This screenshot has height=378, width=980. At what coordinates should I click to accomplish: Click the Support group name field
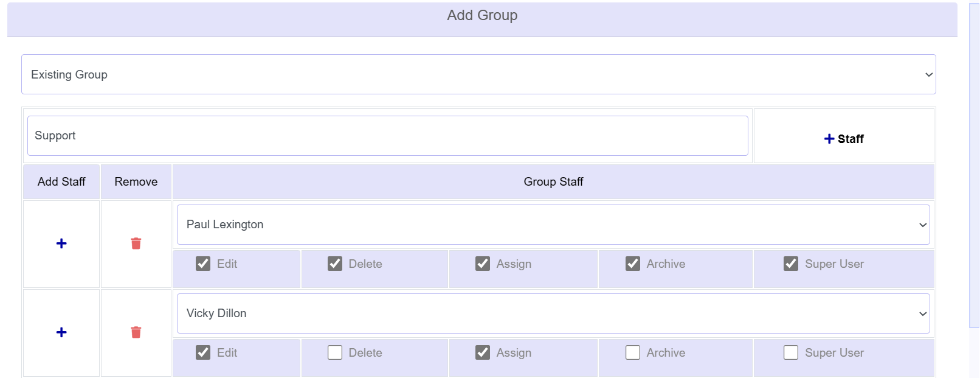click(387, 135)
